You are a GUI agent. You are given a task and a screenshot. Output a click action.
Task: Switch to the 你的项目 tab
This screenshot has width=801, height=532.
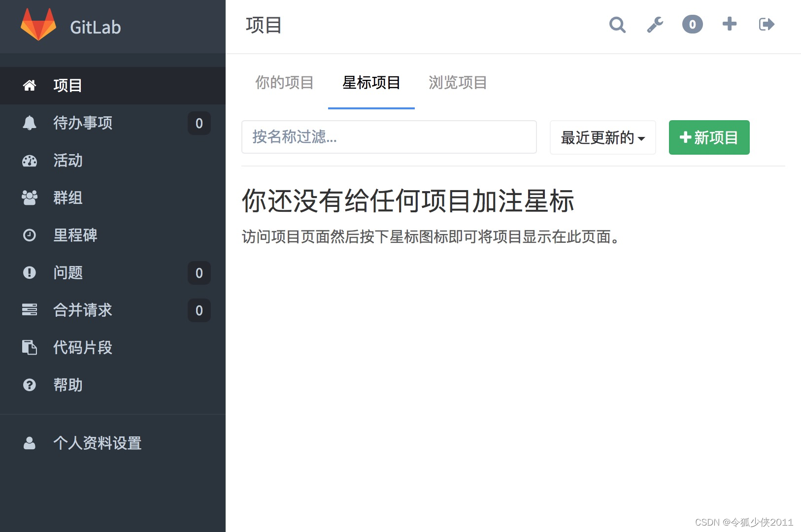coord(284,83)
